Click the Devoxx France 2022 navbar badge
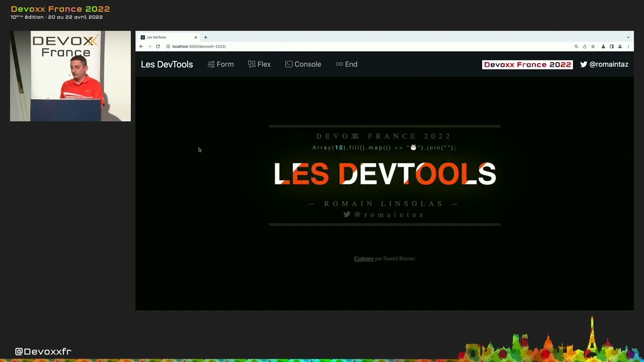 tap(527, 64)
